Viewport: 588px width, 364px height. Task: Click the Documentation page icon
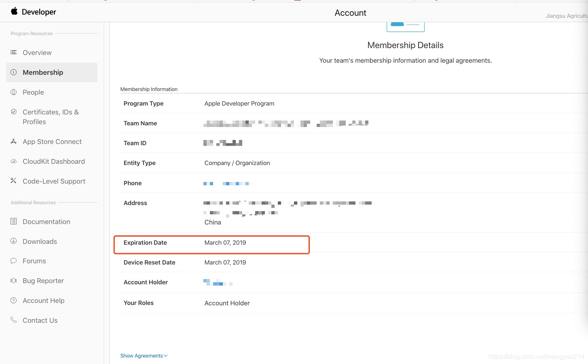point(13,221)
